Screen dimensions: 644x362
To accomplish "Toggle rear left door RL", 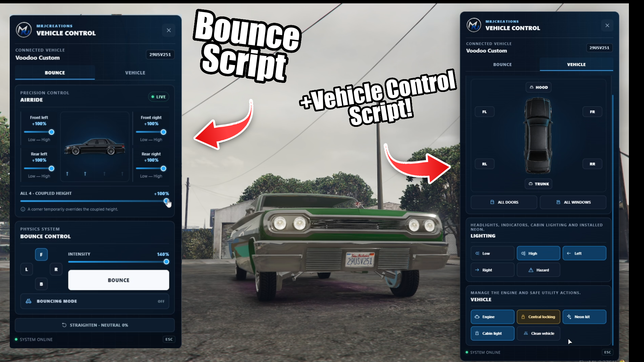I will pyautogui.click(x=484, y=164).
